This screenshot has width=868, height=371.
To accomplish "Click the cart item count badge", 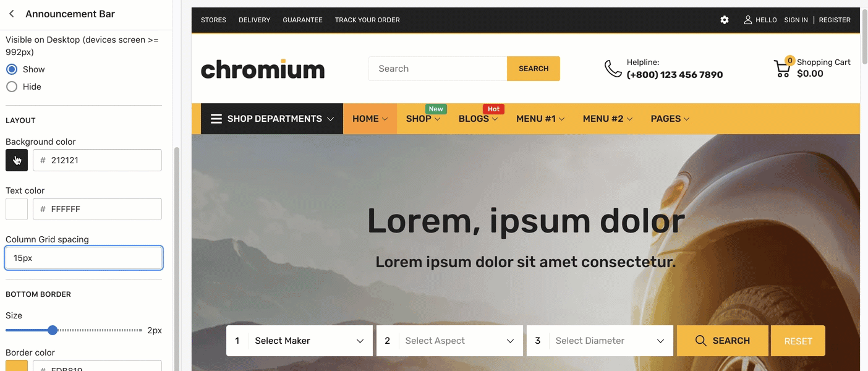I will point(789,60).
